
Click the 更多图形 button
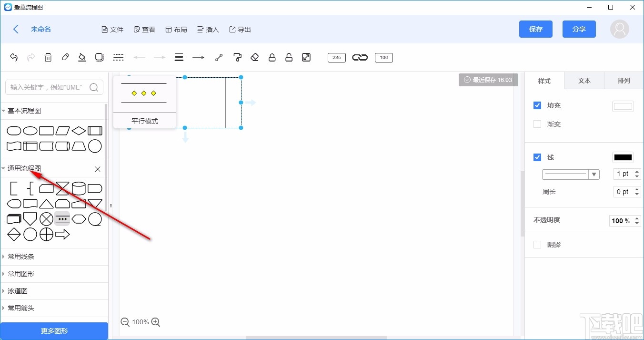[x=54, y=331]
